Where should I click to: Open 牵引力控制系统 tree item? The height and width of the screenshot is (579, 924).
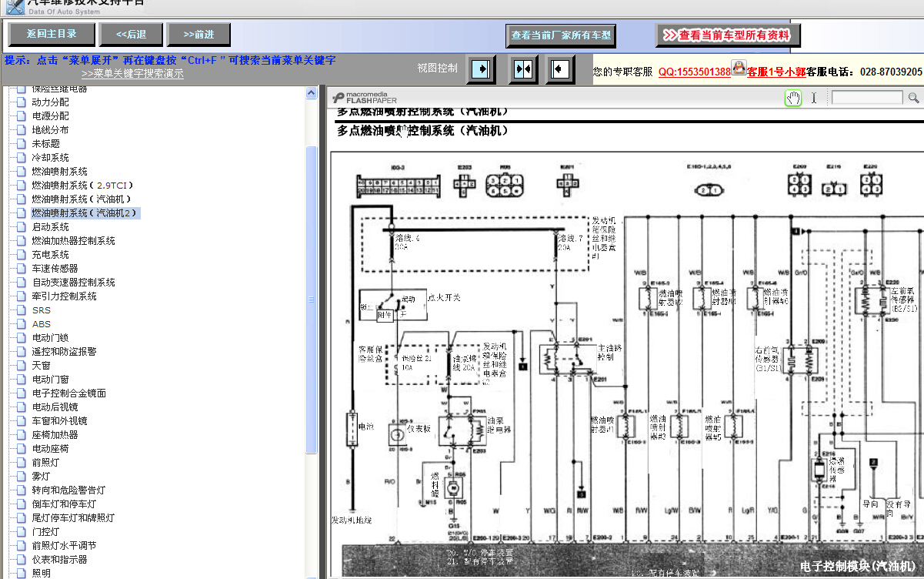[x=64, y=296]
